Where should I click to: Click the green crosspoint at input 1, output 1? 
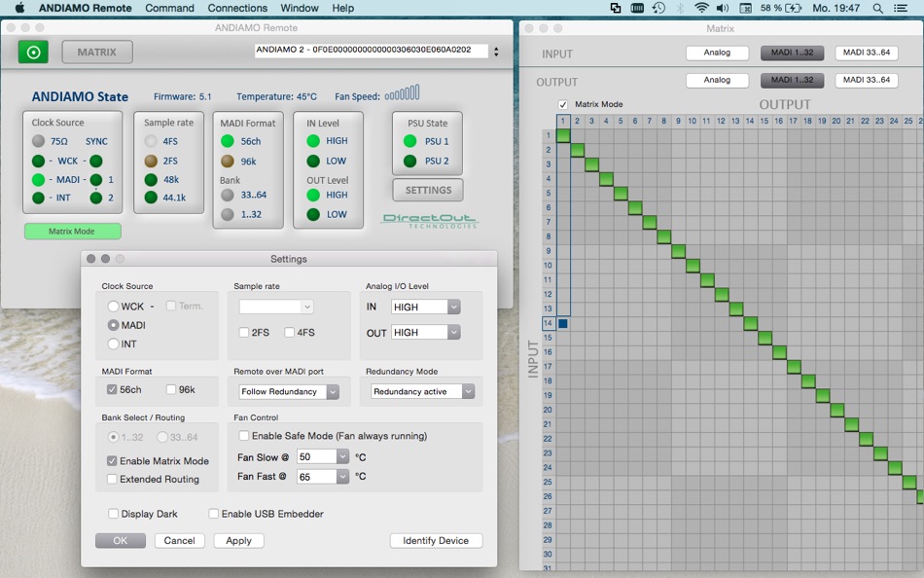coord(563,135)
